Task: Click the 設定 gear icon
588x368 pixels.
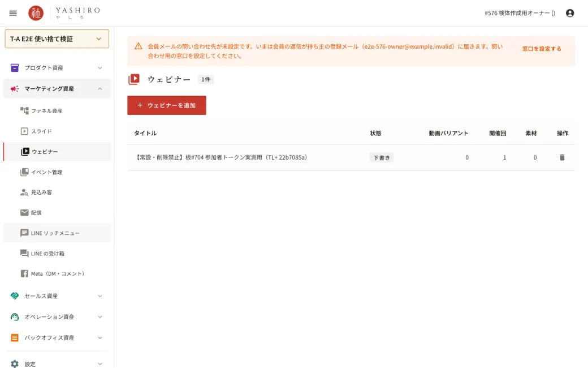Action: pos(15,363)
